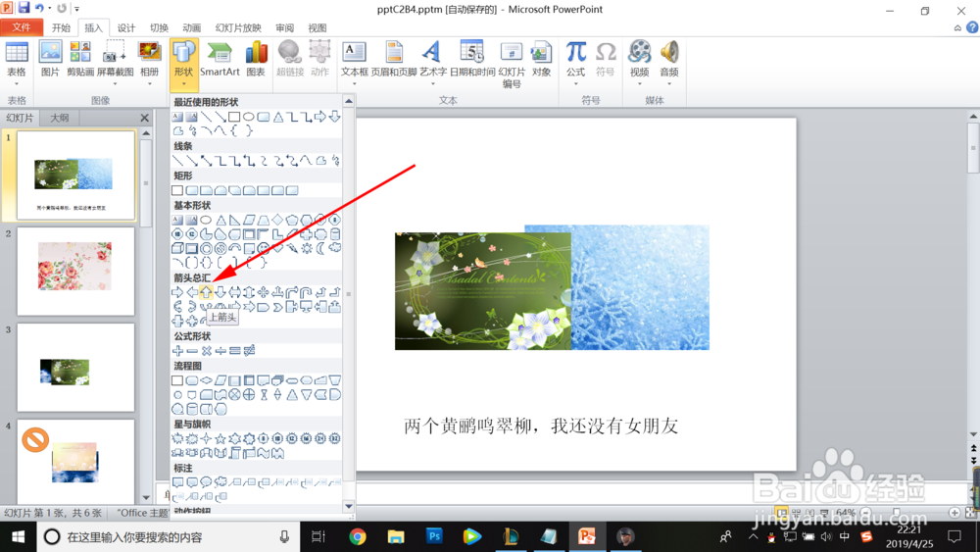980x552 pixels.
Task: Open 剪贴画 clip art pane
Action: 80,59
